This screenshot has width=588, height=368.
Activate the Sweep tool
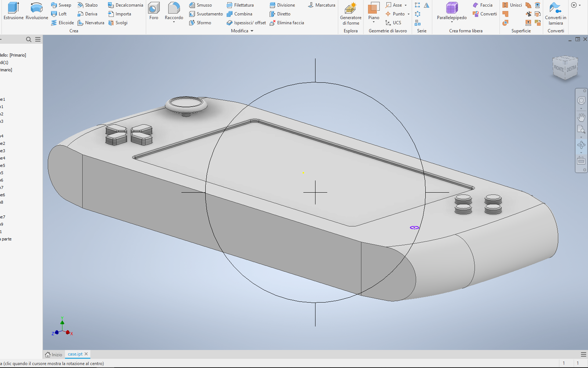(61, 5)
